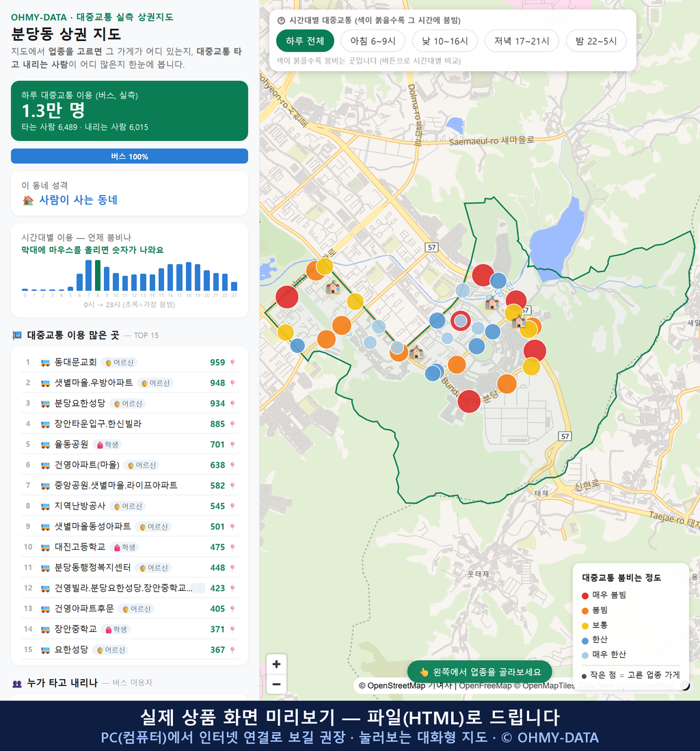Click pin icon in the 대진고등학교 row
This screenshot has height=751, width=700.
(232, 547)
